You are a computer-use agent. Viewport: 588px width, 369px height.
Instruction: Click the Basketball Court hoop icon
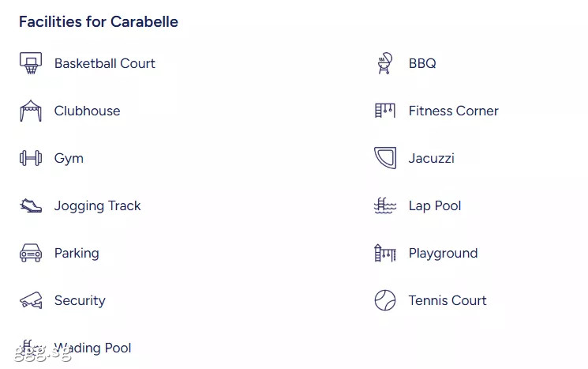click(31, 63)
